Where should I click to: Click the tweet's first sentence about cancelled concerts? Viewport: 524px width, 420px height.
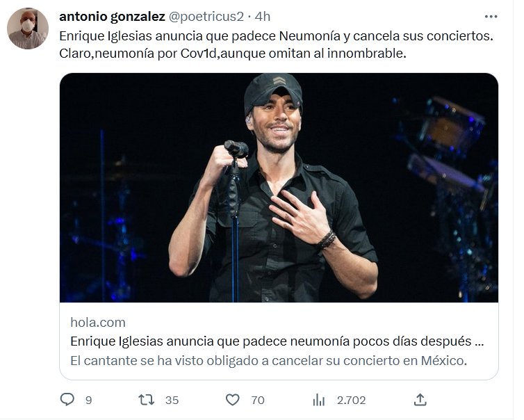pyautogui.click(x=276, y=36)
